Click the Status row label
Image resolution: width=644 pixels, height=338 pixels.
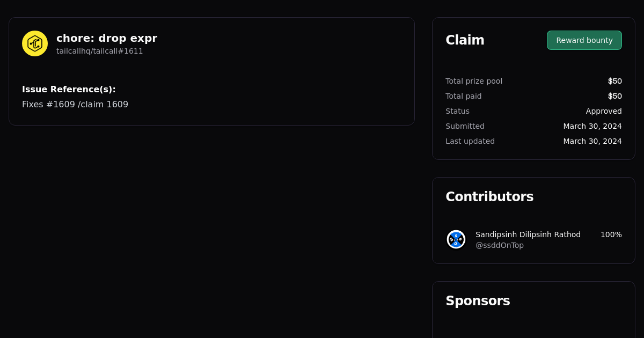point(457,111)
